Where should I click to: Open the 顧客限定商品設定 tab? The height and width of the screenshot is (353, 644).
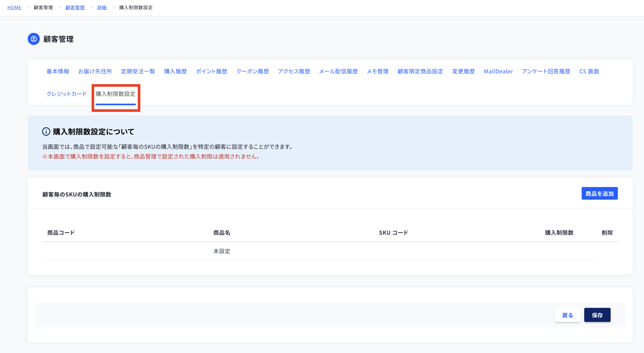[420, 71]
